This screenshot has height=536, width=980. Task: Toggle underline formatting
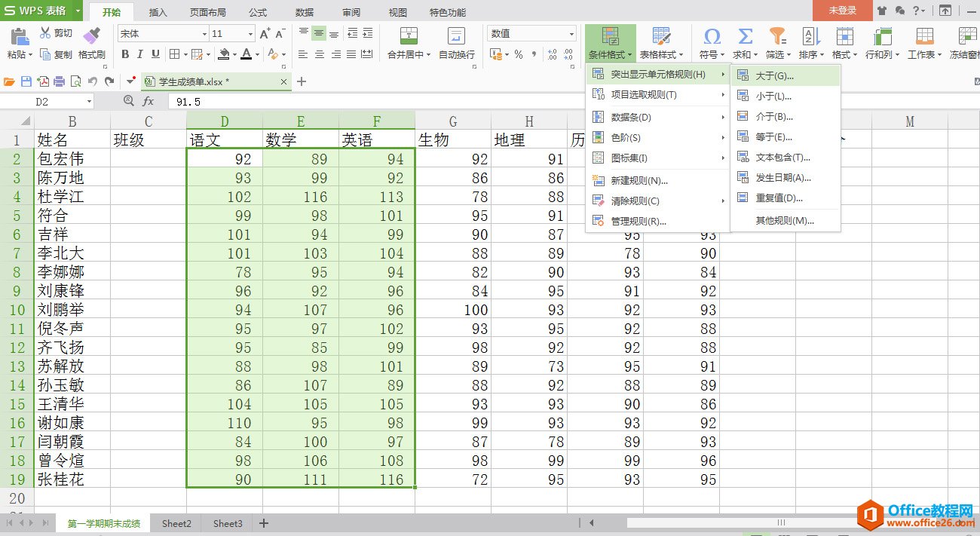[155, 54]
